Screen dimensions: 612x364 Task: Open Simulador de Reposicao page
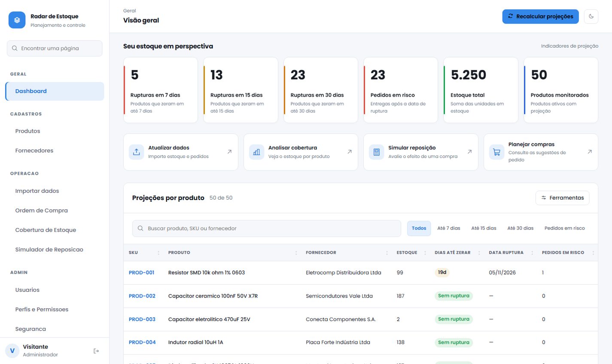pos(55,249)
